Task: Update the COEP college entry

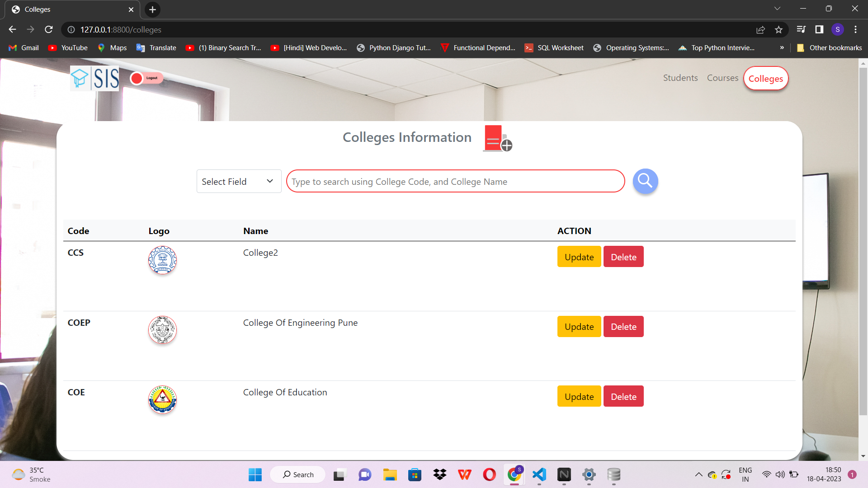Action: tap(579, 327)
